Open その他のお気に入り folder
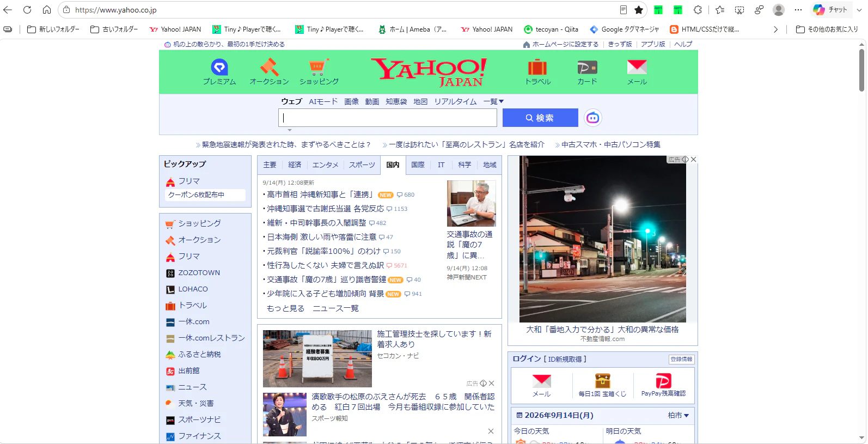The height and width of the screenshot is (444, 868). tap(827, 29)
